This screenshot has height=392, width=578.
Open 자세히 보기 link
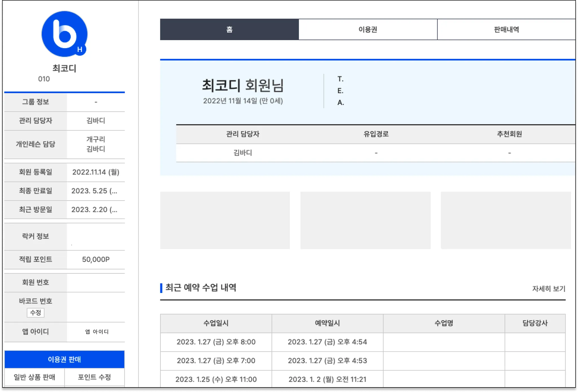pos(549,288)
